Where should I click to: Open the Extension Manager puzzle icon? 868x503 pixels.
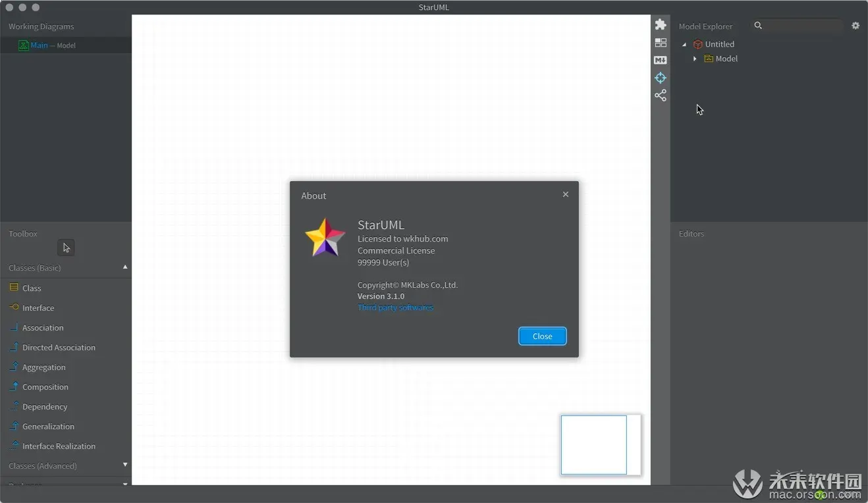point(661,24)
